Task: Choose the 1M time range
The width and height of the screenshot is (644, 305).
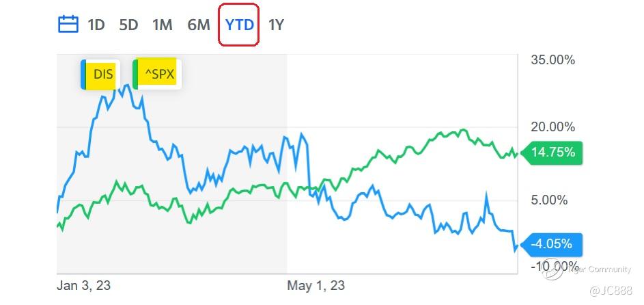Action: [163, 25]
